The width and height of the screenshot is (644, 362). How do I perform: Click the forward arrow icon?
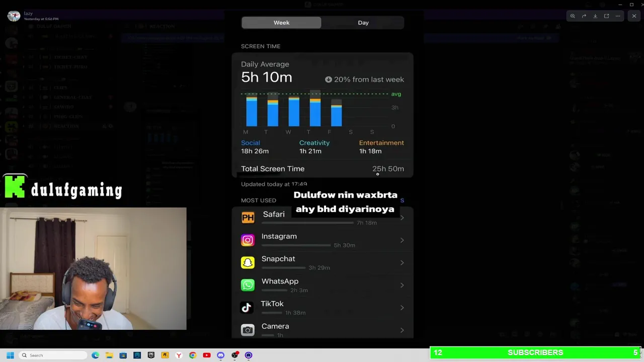[x=584, y=16]
